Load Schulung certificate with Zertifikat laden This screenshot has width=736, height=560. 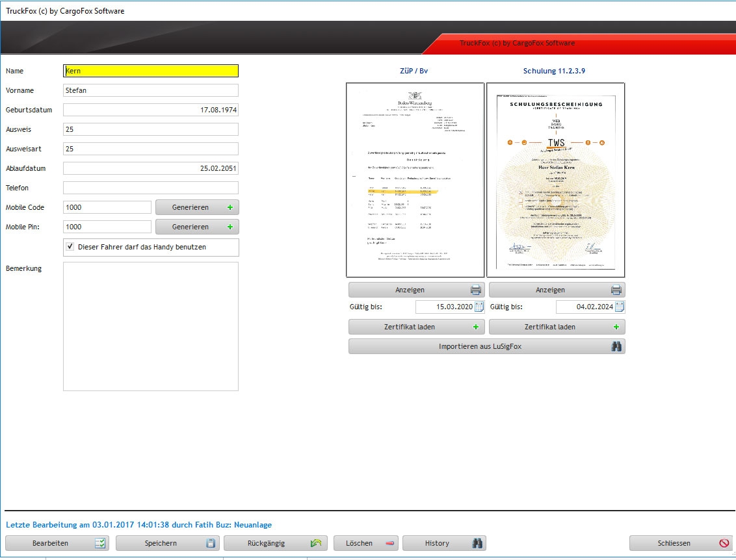(x=557, y=327)
